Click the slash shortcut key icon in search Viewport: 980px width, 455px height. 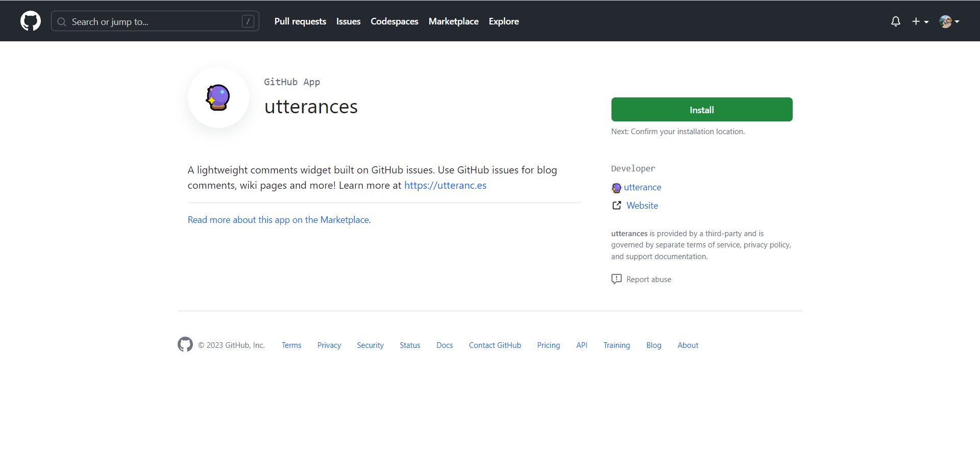point(248,21)
